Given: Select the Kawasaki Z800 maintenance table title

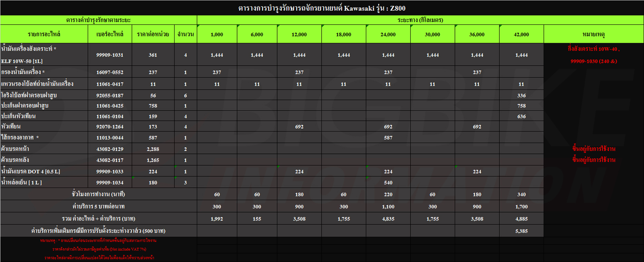Looking at the screenshot, I should 322,8.
